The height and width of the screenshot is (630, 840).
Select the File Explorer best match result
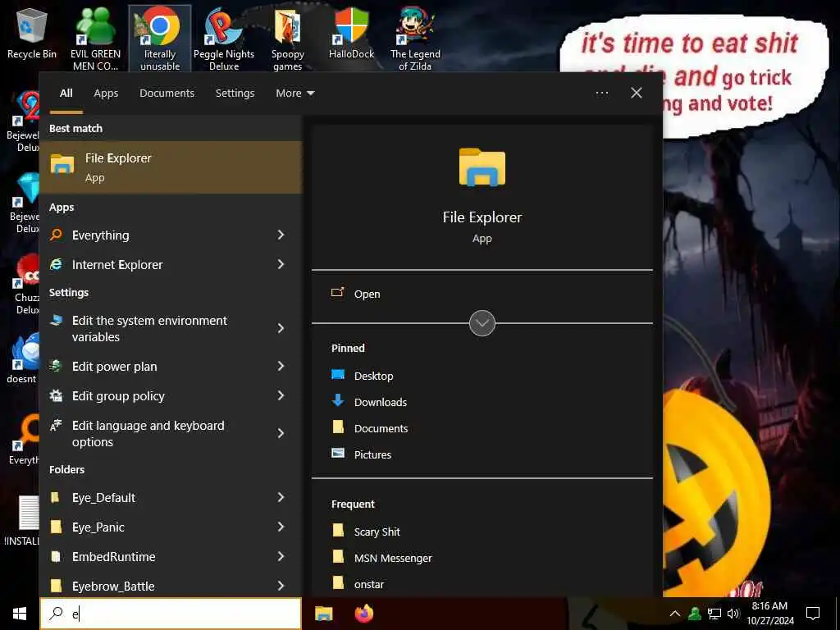[x=171, y=167]
